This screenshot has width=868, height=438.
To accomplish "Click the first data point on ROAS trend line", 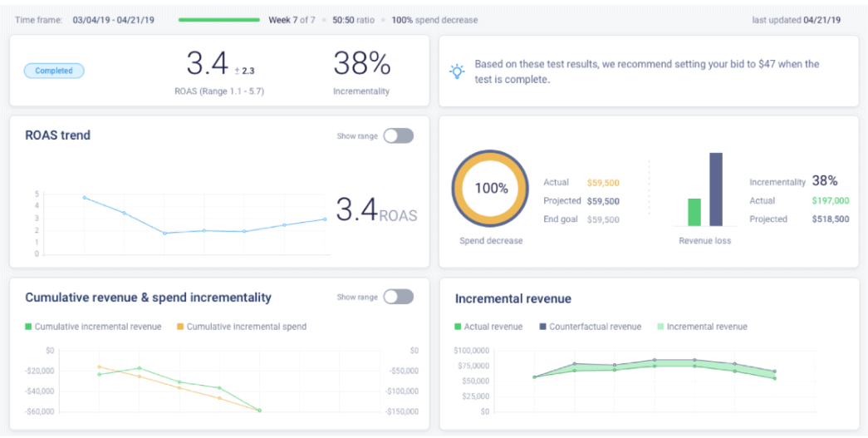I will (x=85, y=198).
